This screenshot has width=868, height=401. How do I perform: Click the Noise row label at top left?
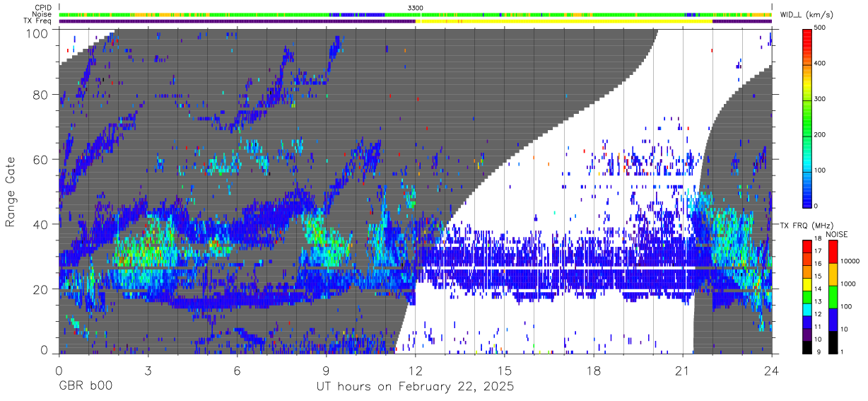coord(42,14)
